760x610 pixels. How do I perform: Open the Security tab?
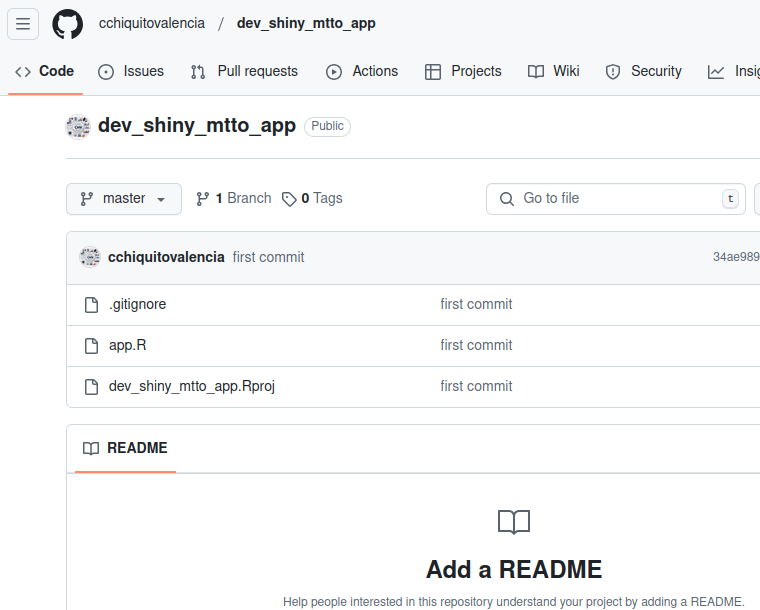643,71
